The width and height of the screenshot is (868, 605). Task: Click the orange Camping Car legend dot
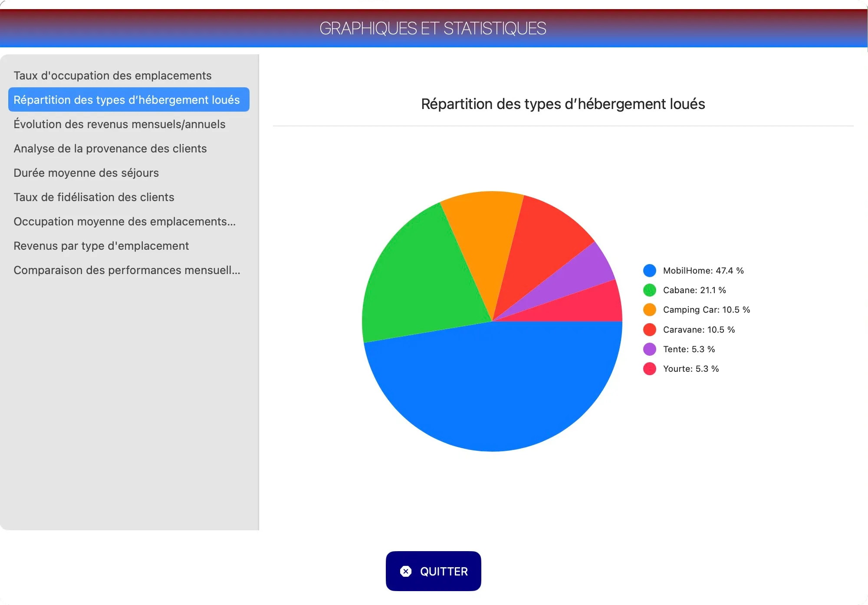[650, 310]
